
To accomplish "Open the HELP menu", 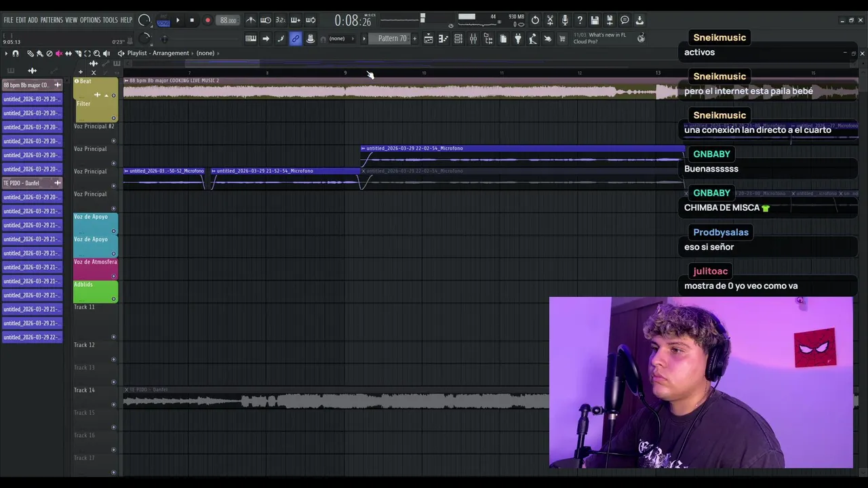I will [126, 20].
